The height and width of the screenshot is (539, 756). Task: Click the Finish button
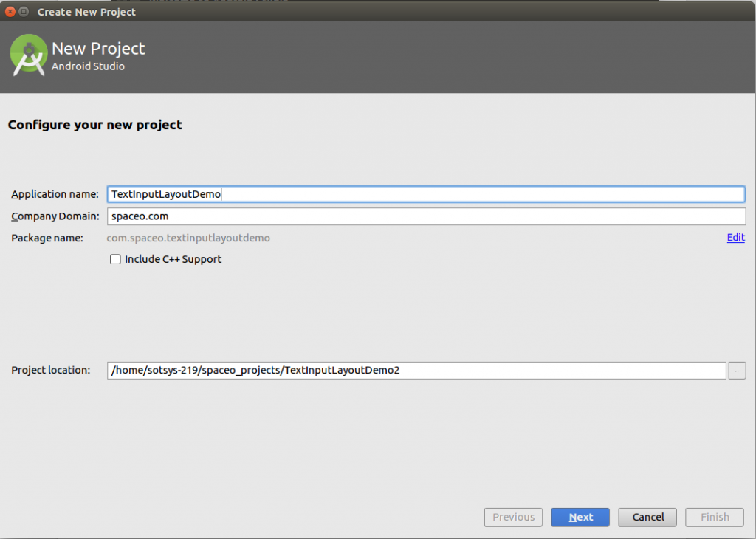[715, 518]
